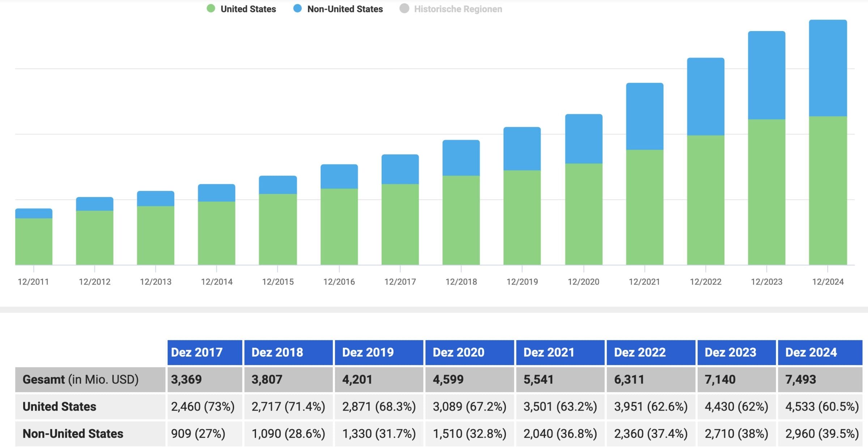Select the 12/2024 green bar segment
The width and height of the screenshot is (868, 447).
(x=827, y=190)
